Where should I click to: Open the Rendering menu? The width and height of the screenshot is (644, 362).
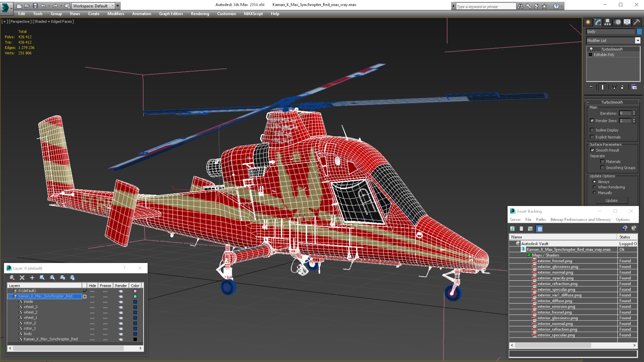coord(200,14)
